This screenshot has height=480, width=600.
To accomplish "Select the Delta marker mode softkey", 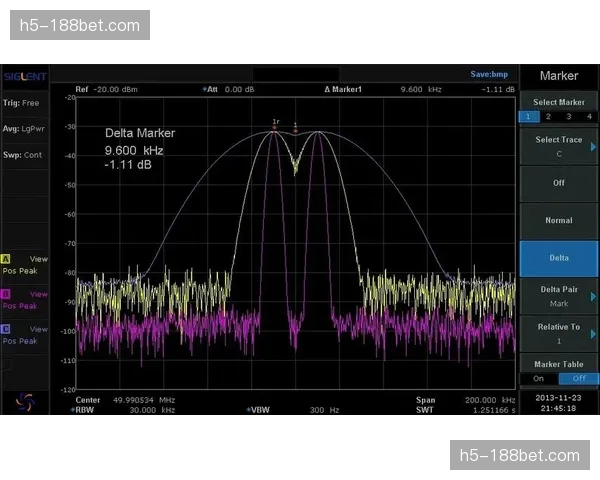I will point(558,258).
